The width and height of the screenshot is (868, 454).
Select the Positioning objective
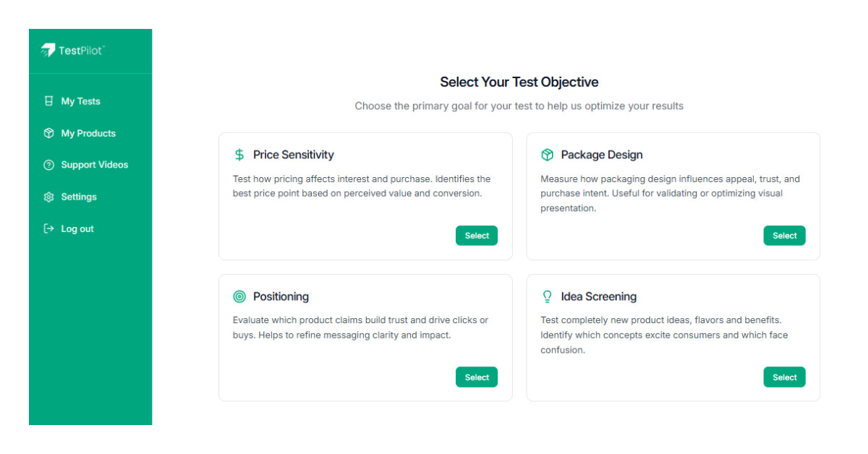476,377
